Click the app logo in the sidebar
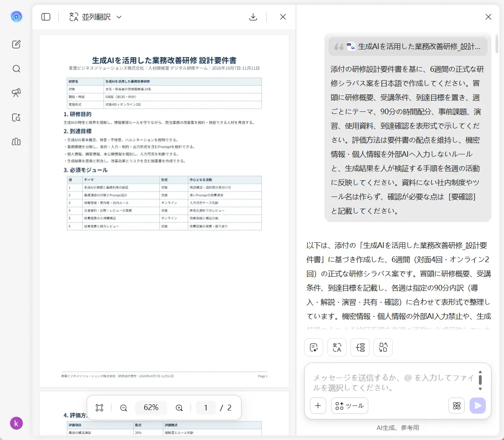The height and width of the screenshot is (440, 504). 16,17
